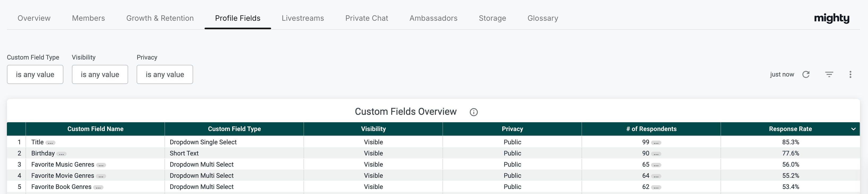Go to the Private Chat tab

(x=367, y=18)
